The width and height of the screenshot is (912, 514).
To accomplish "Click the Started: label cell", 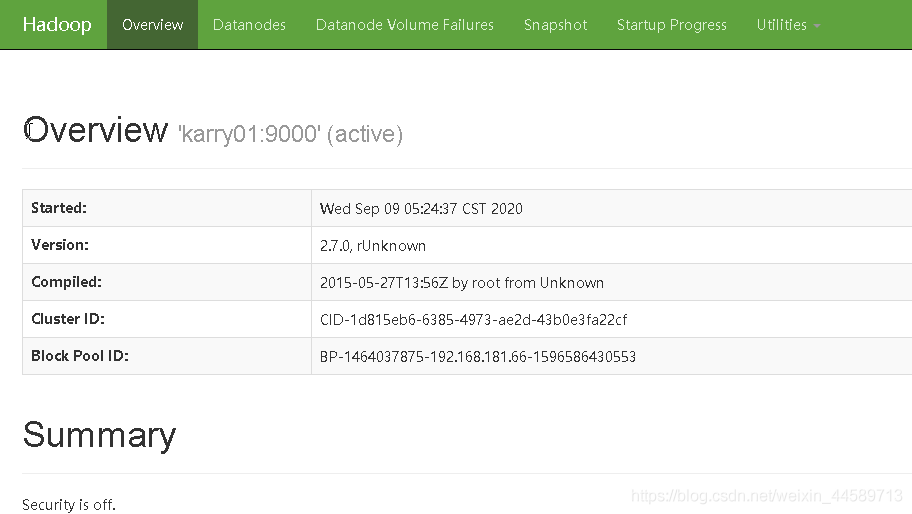I will [167, 208].
